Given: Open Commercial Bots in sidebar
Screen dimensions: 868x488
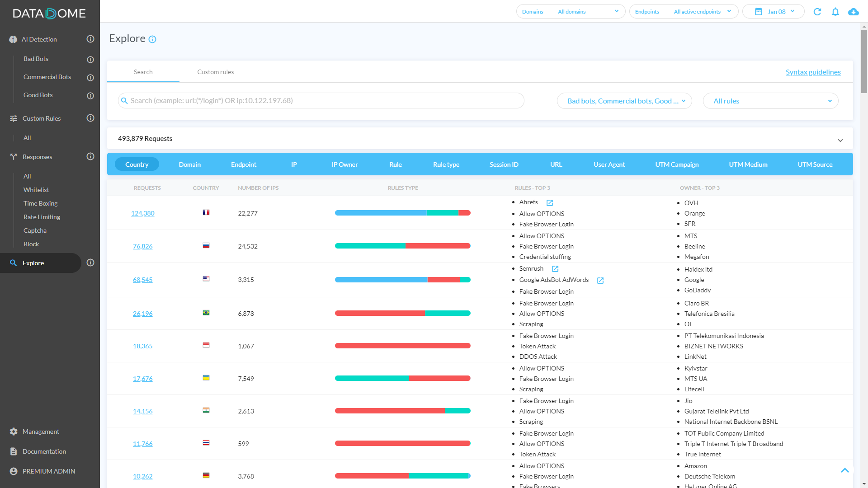Looking at the screenshot, I should point(47,77).
